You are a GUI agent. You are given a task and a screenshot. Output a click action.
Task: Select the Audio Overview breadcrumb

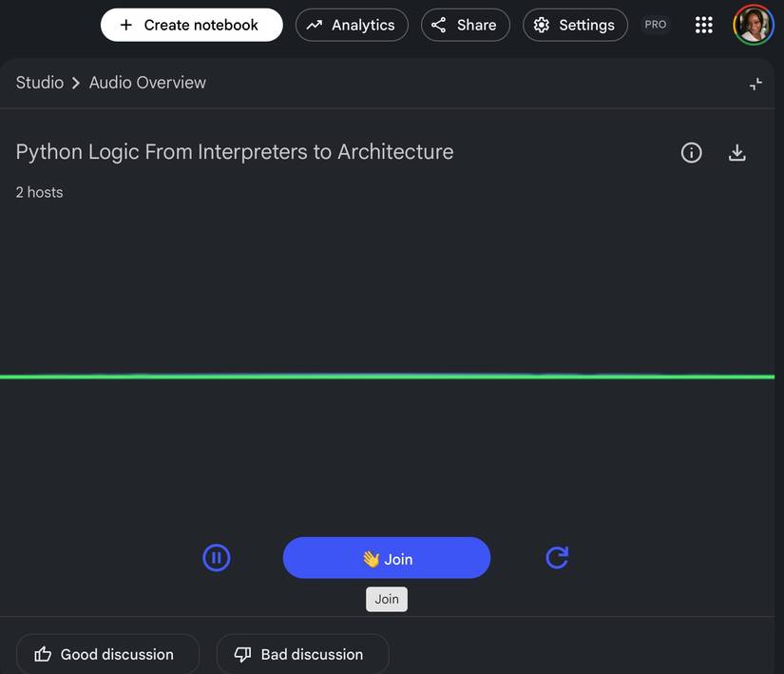(147, 82)
